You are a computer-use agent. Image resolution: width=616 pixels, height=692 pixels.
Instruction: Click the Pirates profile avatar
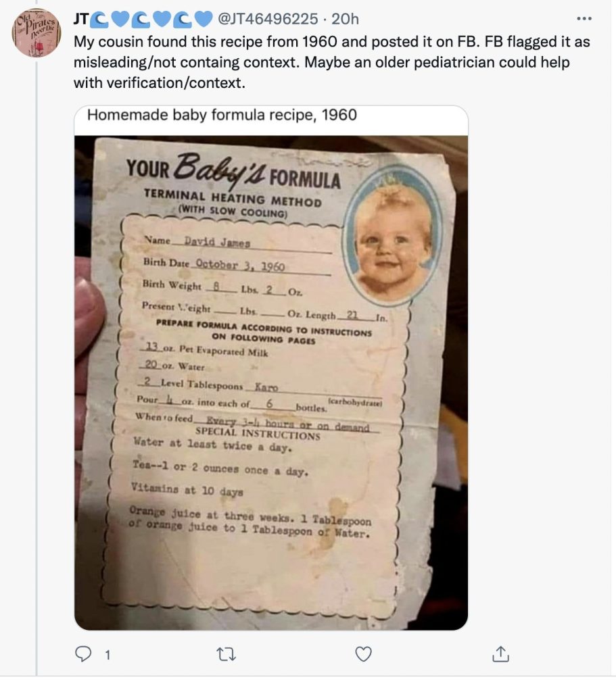click(37, 32)
